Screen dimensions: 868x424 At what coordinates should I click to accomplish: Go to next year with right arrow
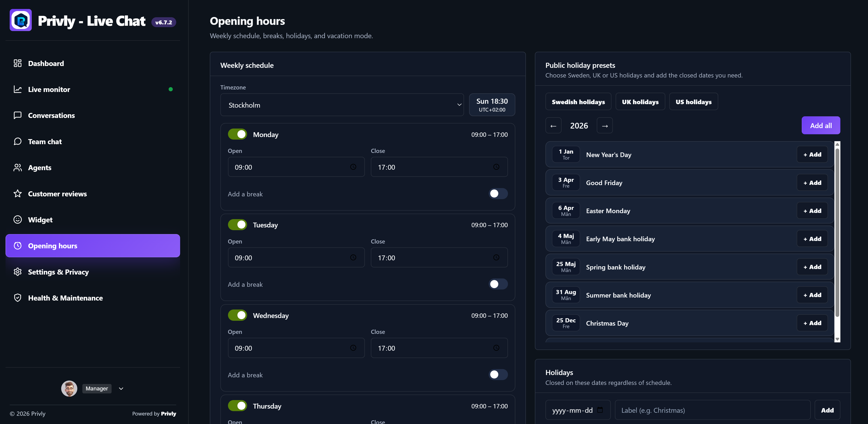point(605,126)
